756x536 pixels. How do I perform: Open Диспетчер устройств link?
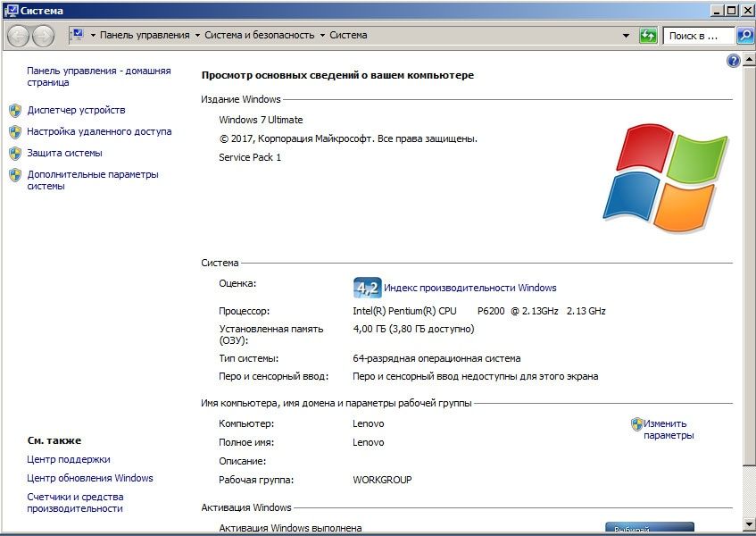click(x=76, y=110)
